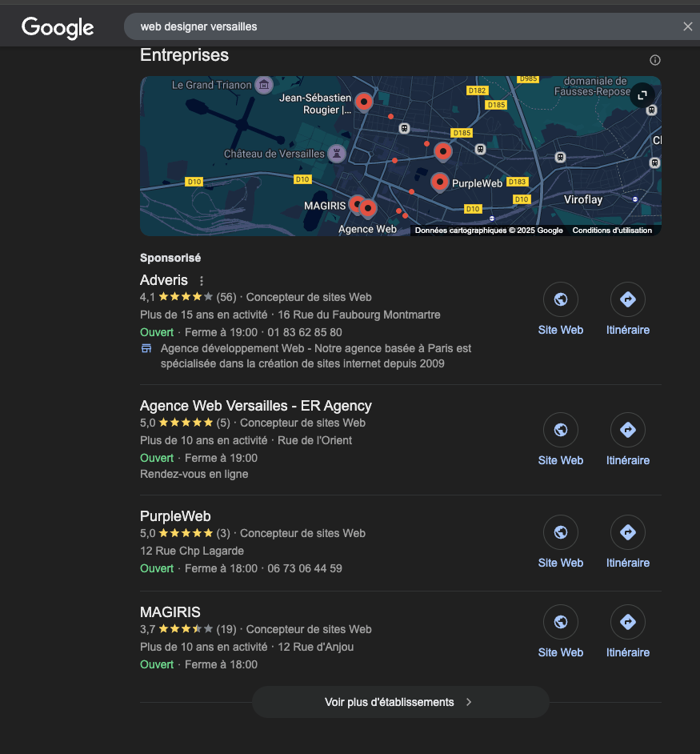The image size is (700, 754).
Task: Visit ER Agency's website via globe icon
Action: 561,430
